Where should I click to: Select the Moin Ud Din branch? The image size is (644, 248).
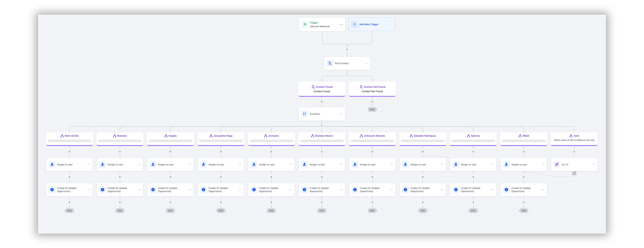[69, 139]
